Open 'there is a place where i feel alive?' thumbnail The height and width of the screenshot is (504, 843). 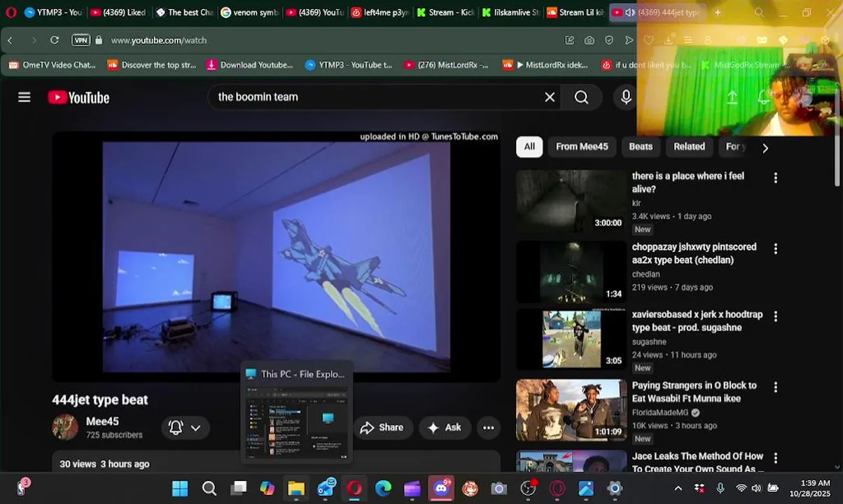[x=572, y=202]
